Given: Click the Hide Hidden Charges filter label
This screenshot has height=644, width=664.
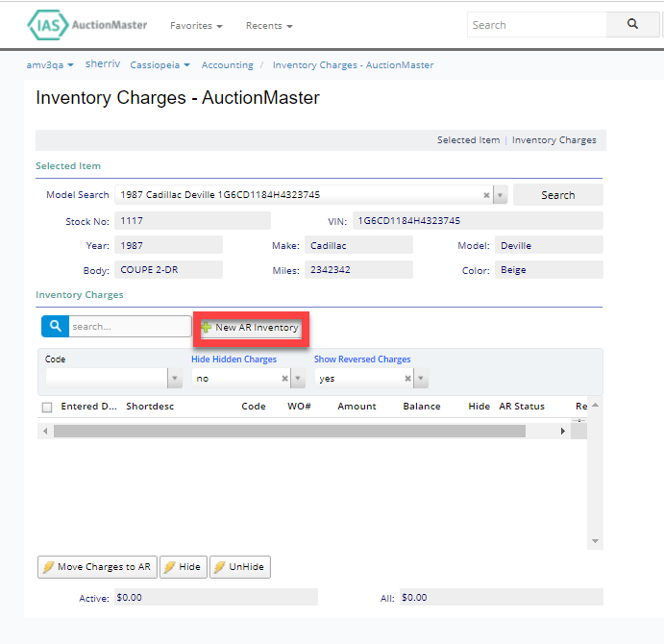Looking at the screenshot, I should coord(234,359).
